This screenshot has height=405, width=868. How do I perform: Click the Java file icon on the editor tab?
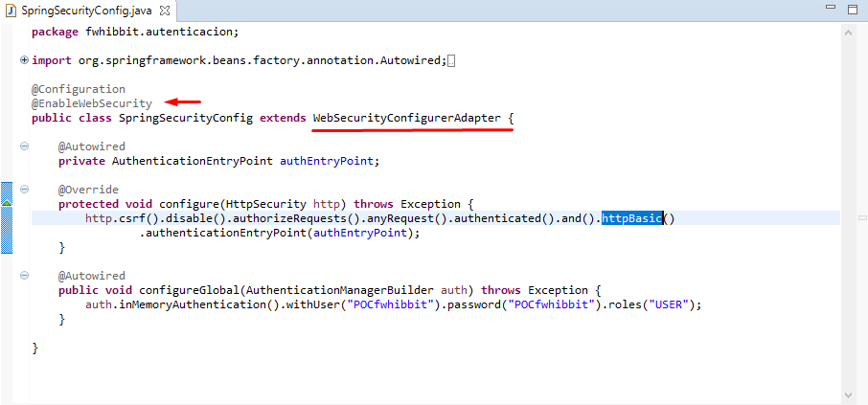click(x=11, y=9)
